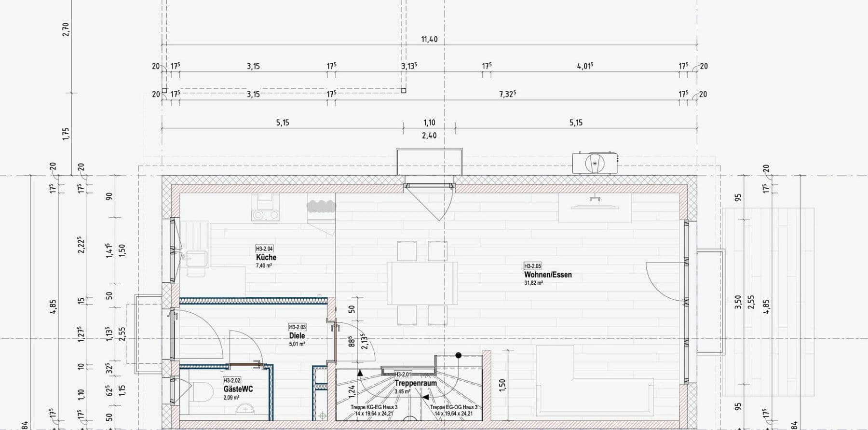This screenshot has width=868, height=430.
Task: Select the 3,50 vertical dimension
Action: coord(738,303)
